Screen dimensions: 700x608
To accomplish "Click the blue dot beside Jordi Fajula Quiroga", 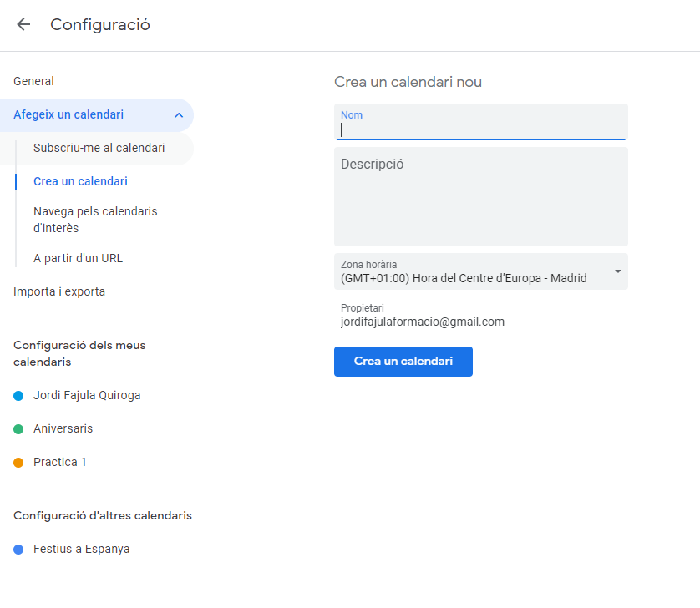I will coord(18,395).
